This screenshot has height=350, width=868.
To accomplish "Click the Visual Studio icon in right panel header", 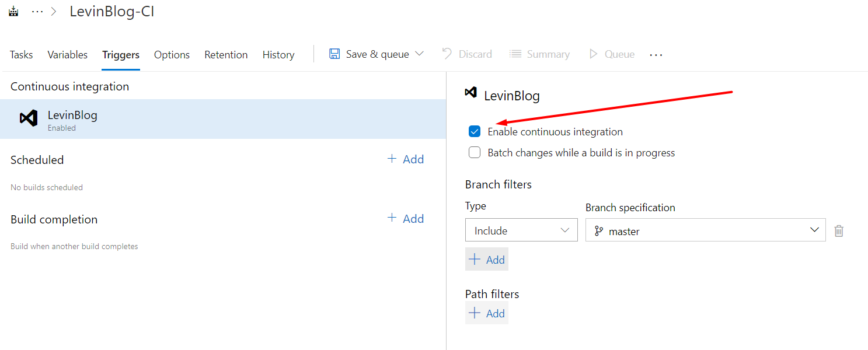I will (x=470, y=92).
